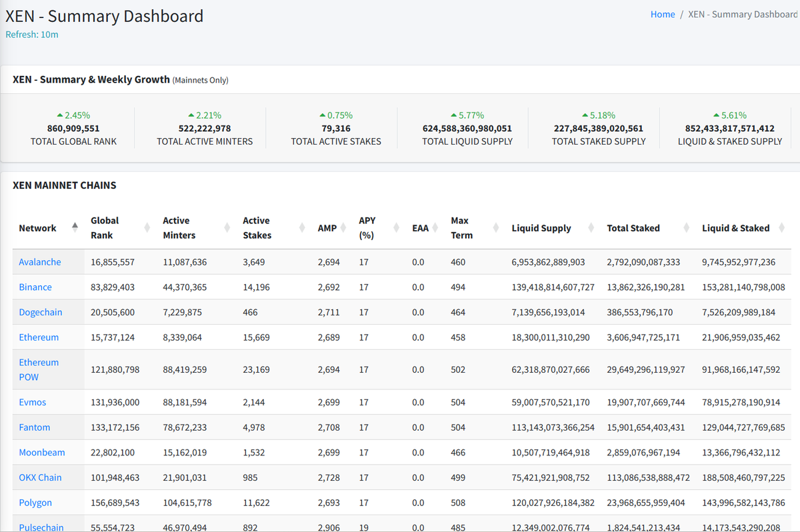Click the Liquid Supply column header label
Image resolution: width=800 pixels, height=532 pixels.
click(x=541, y=228)
